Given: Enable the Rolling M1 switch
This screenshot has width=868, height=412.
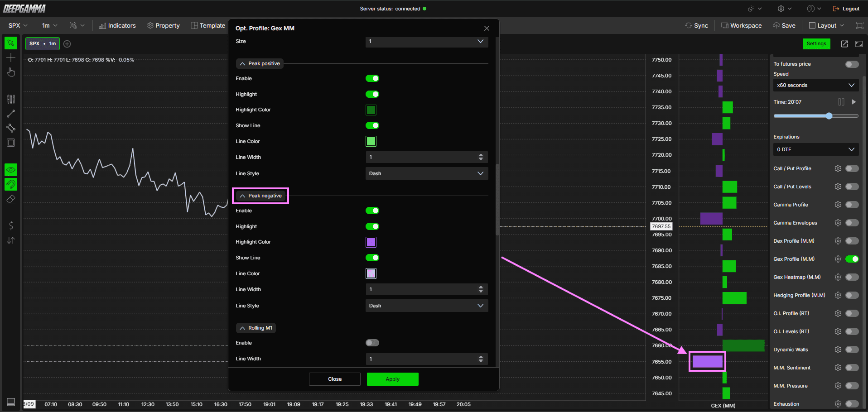Looking at the screenshot, I should [372, 343].
